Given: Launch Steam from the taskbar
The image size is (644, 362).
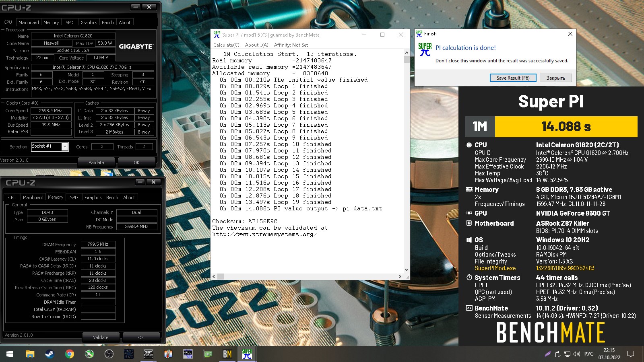Looking at the screenshot, I should click(x=50, y=354).
